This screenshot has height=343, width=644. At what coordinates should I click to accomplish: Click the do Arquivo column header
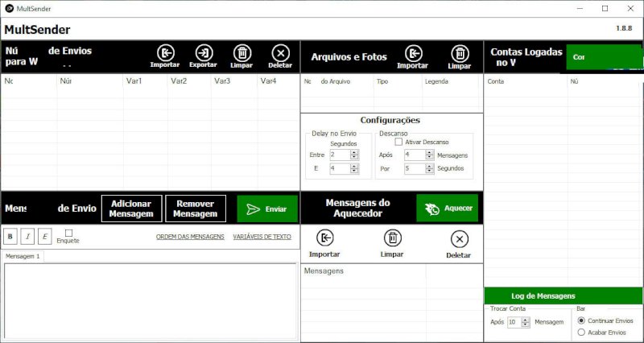pyautogui.click(x=337, y=81)
